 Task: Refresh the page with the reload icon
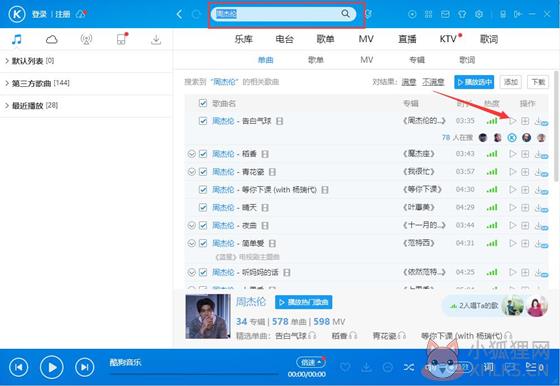pos(196,14)
